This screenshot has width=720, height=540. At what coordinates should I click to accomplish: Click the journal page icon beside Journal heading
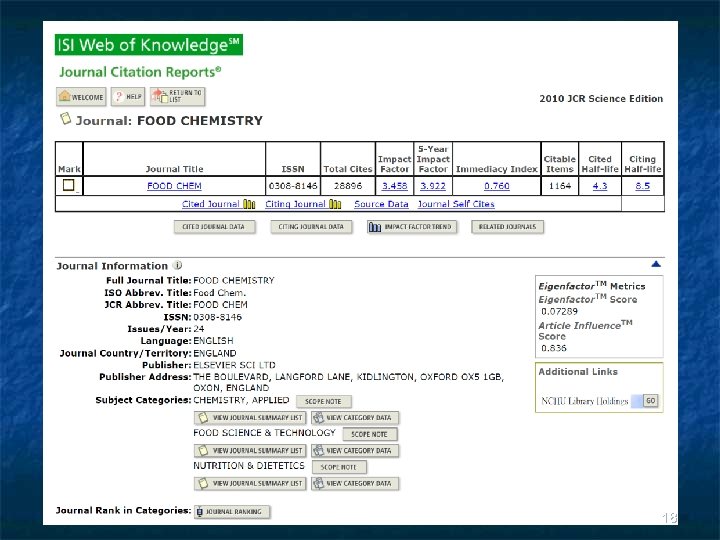(66, 119)
